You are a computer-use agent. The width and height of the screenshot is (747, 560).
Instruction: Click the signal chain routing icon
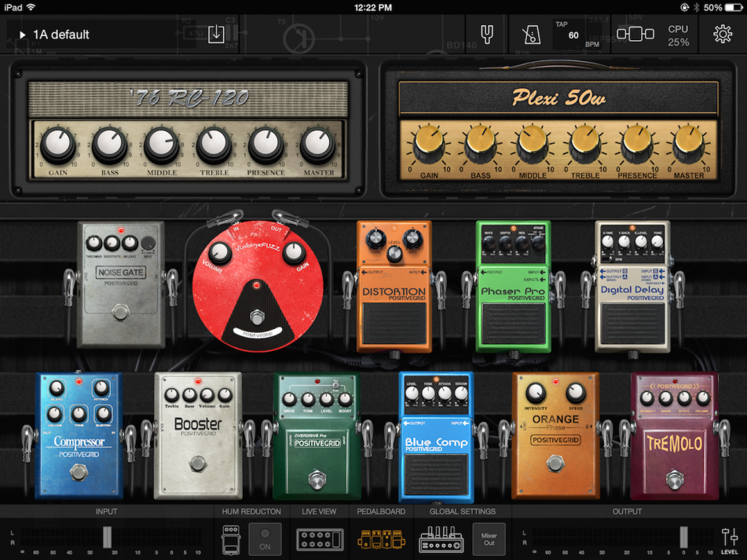click(x=635, y=34)
